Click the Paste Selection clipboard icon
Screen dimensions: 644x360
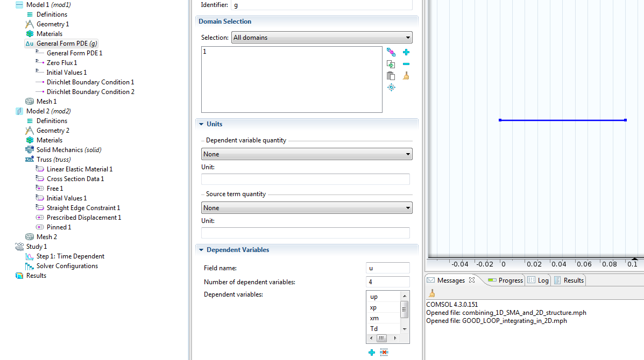click(x=391, y=76)
